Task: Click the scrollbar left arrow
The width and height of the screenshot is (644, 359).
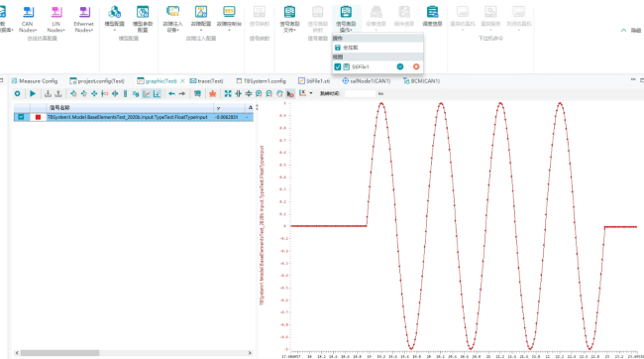Action: coord(17,353)
